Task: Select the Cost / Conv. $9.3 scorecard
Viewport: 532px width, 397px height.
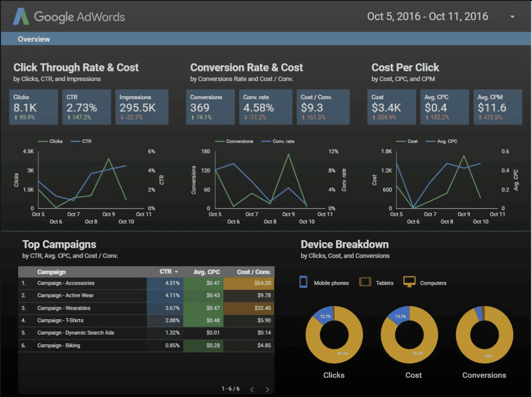Action: point(323,107)
